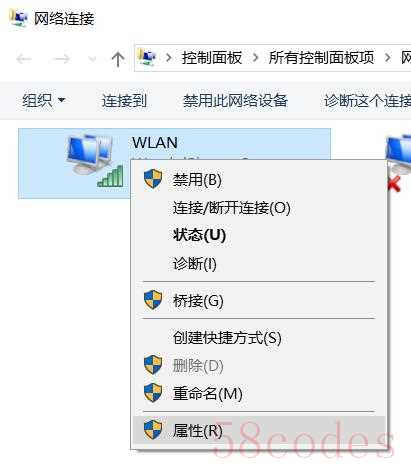Open the recent locations dropdown arrow

[x=92, y=60]
